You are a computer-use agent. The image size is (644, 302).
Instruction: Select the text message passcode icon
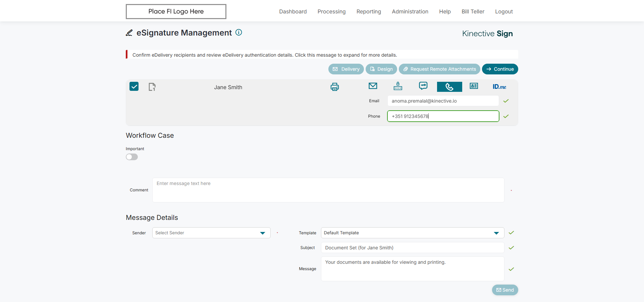[423, 86]
